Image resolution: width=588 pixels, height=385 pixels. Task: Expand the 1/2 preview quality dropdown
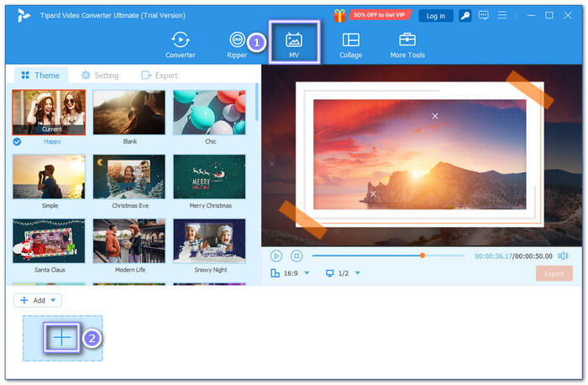358,273
